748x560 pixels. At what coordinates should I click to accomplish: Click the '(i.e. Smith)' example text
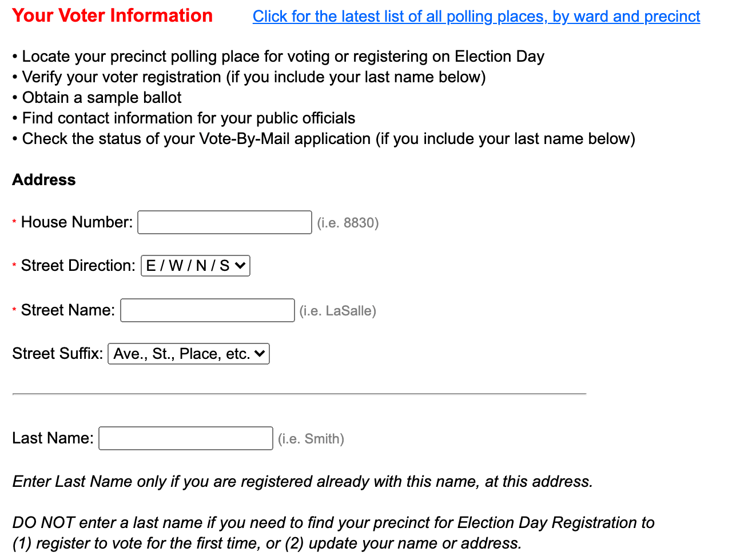click(310, 438)
